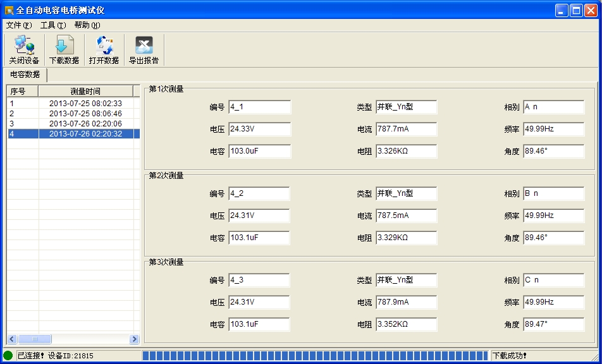Click the 频率 field in 第2次测量
The height and width of the screenshot is (364, 602).
(x=554, y=215)
